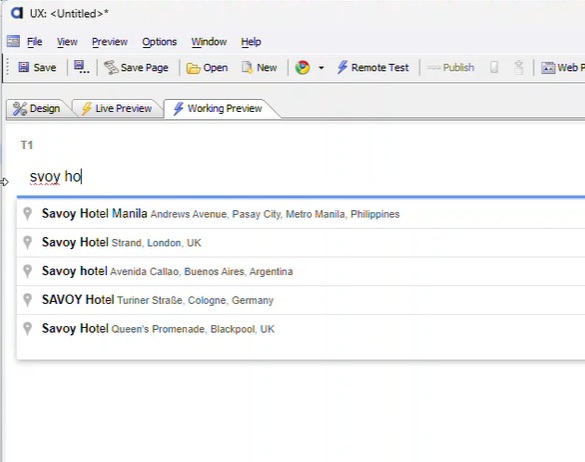Select Savoy Hotel Strand, London suggestion
Viewport: 585px width, 462px height.
301,243
